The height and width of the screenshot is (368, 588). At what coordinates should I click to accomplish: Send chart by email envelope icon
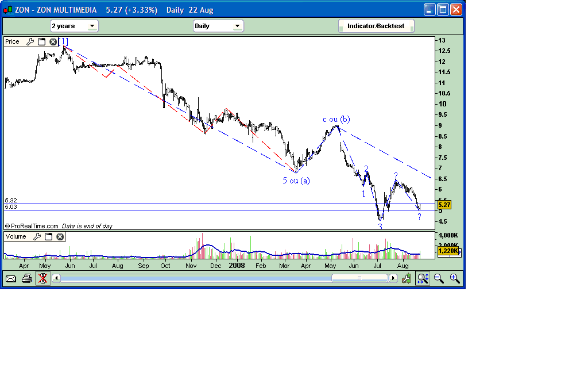pyautogui.click(x=11, y=279)
